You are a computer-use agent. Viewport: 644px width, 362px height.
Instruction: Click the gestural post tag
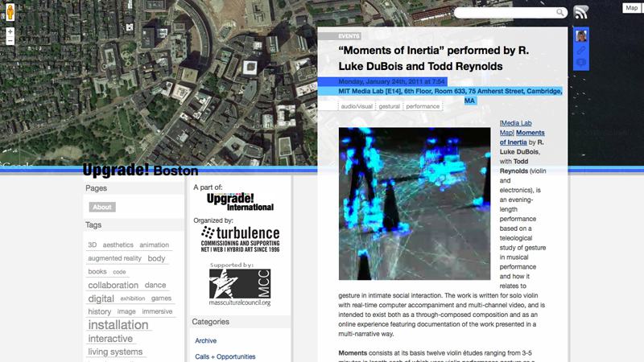tap(390, 106)
